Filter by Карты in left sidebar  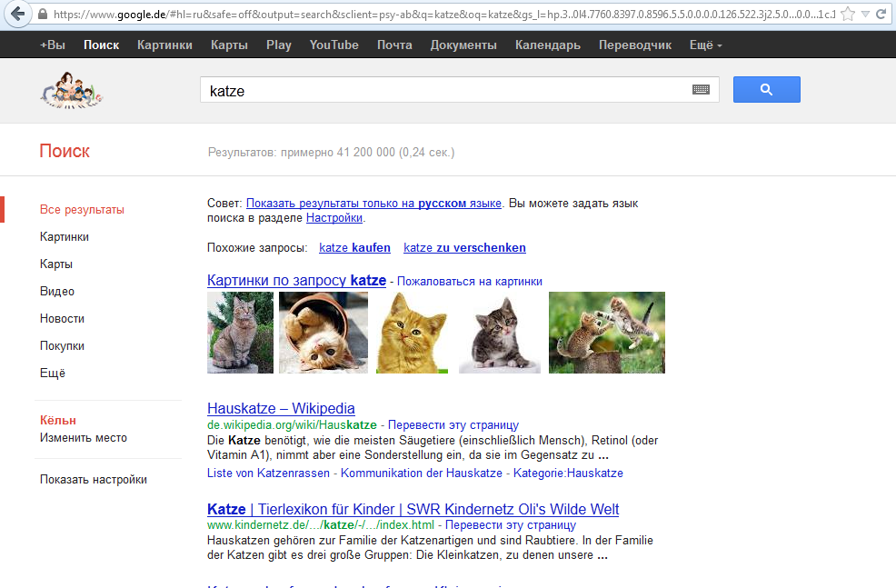[56, 264]
